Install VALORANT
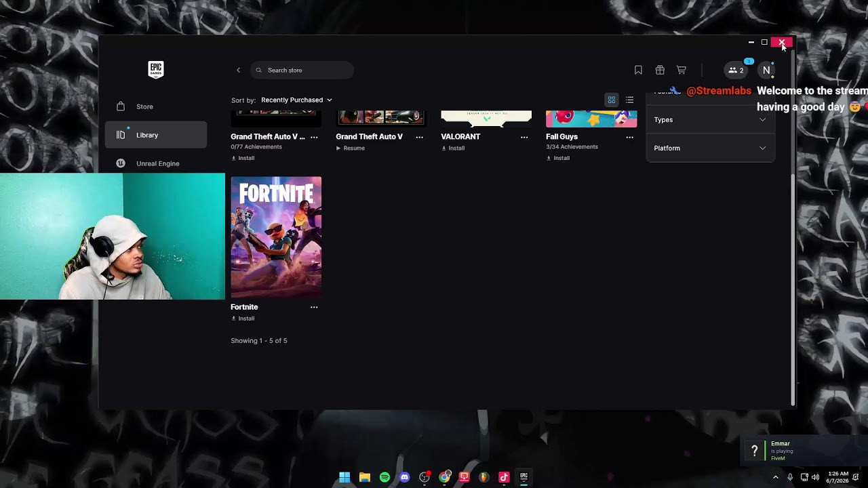868x488 pixels. [453, 148]
